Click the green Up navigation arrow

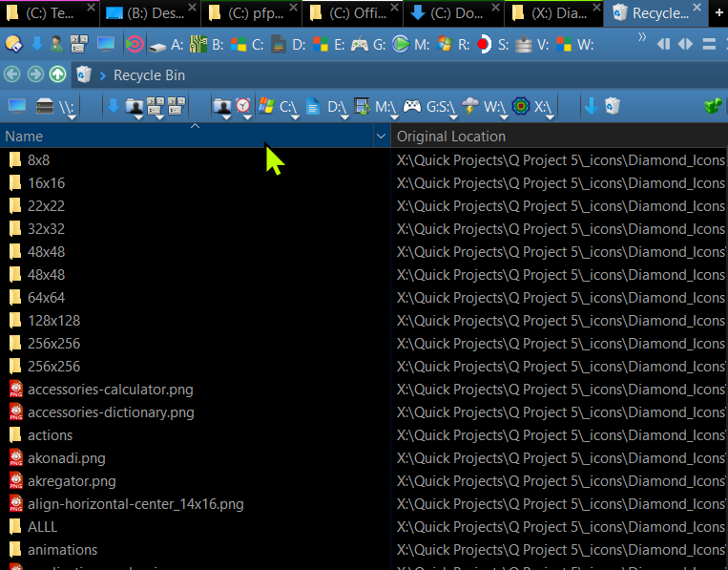[x=57, y=74]
